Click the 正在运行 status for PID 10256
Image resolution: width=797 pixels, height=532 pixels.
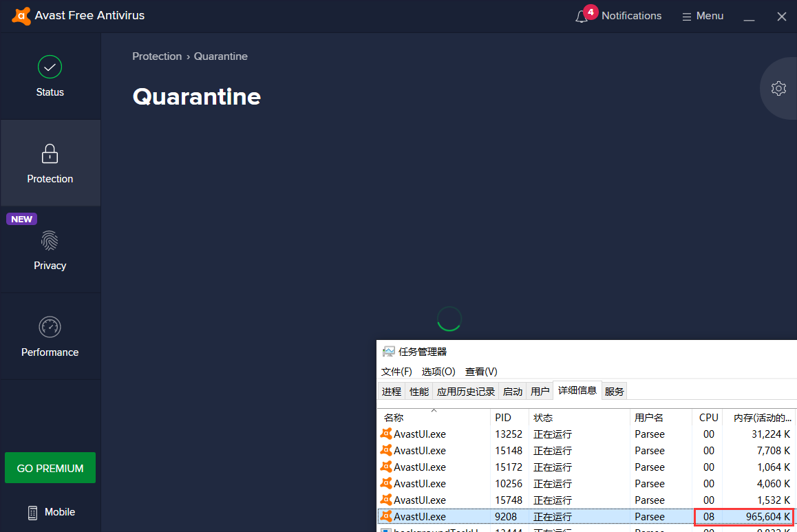pos(553,484)
